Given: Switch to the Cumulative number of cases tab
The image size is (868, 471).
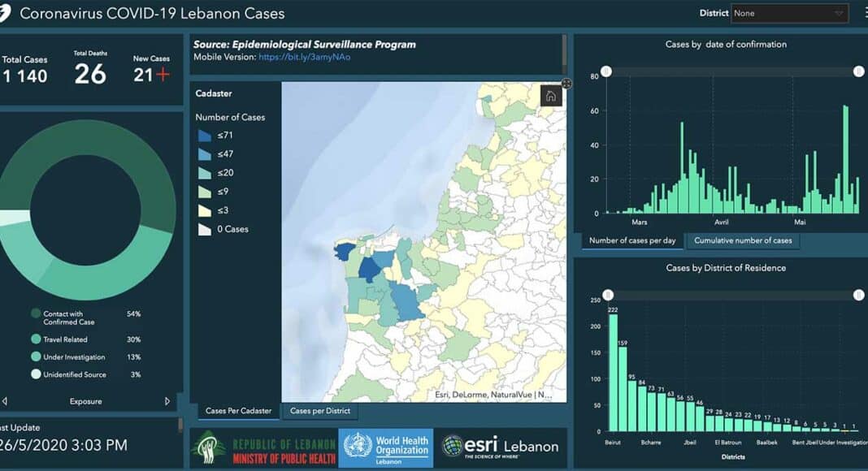Looking at the screenshot, I should coord(743,240).
